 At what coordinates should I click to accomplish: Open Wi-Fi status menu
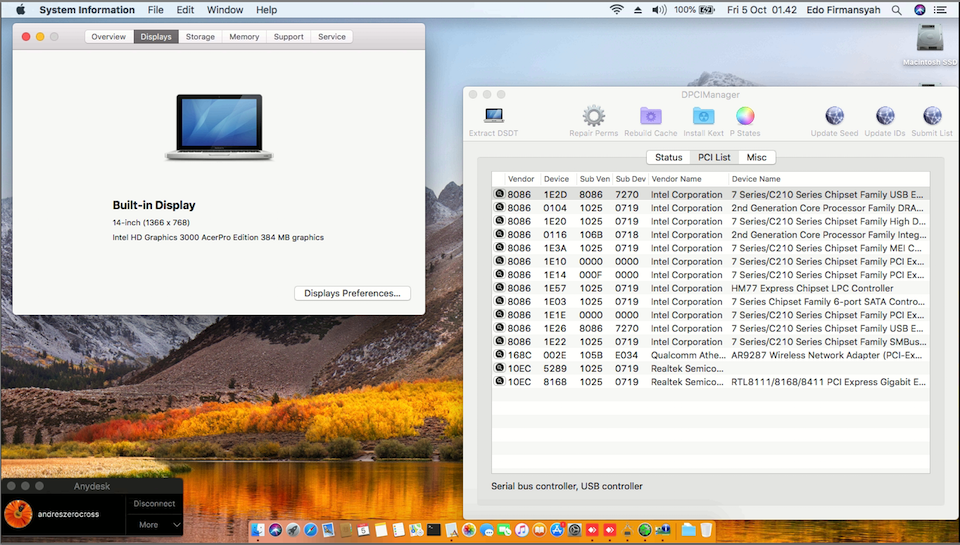tap(617, 10)
